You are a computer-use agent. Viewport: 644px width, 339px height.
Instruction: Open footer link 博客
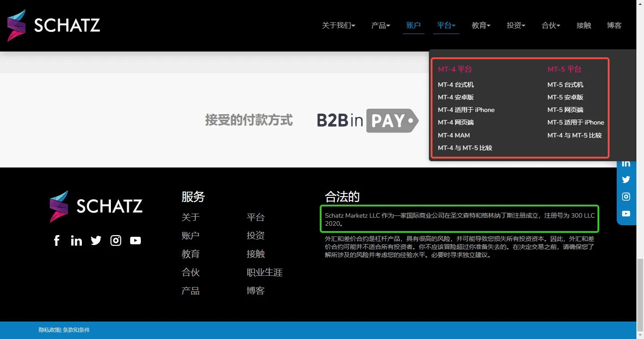256,291
